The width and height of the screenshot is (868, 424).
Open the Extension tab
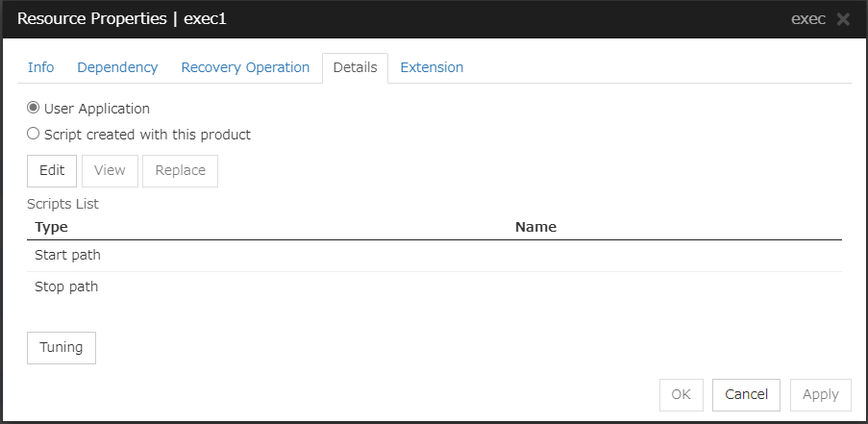[432, 67]
